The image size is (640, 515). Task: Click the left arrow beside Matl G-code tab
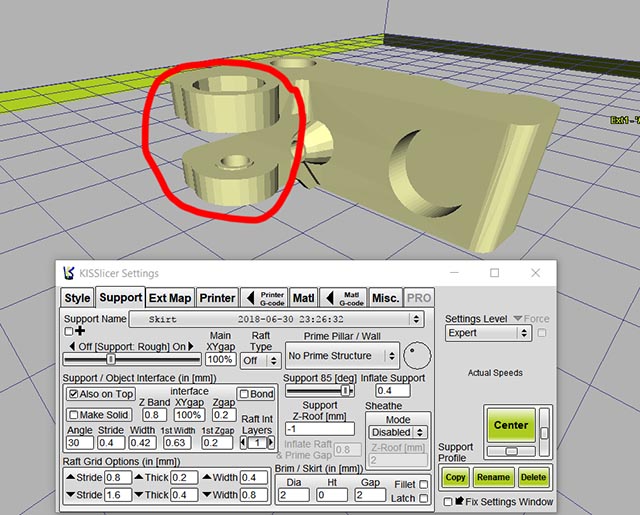coord(330,298)
